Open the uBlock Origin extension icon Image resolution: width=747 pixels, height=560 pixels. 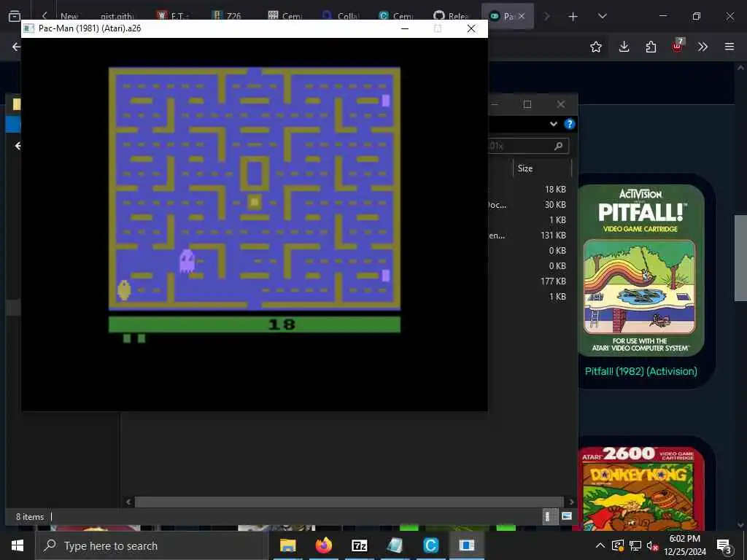click(678, 46)
